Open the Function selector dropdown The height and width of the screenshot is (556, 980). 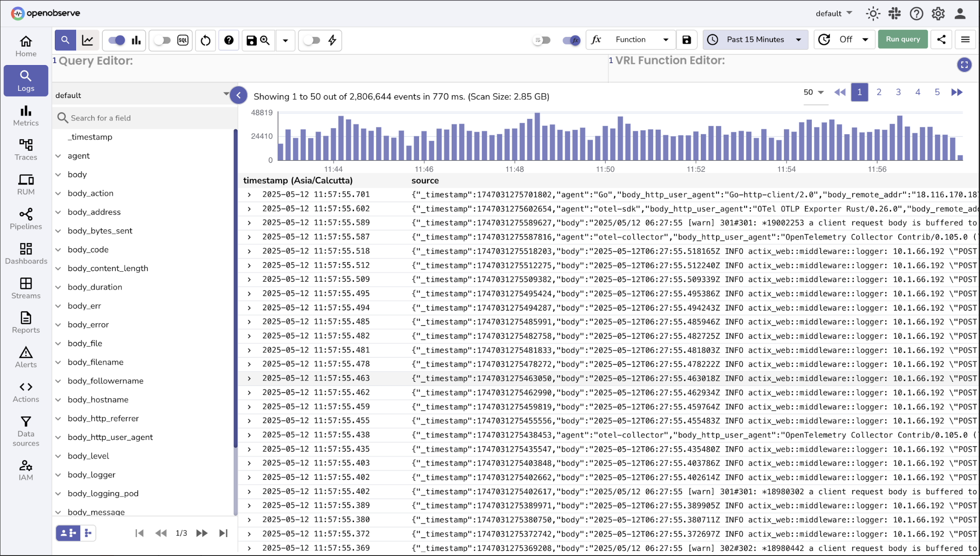[640, 39]
